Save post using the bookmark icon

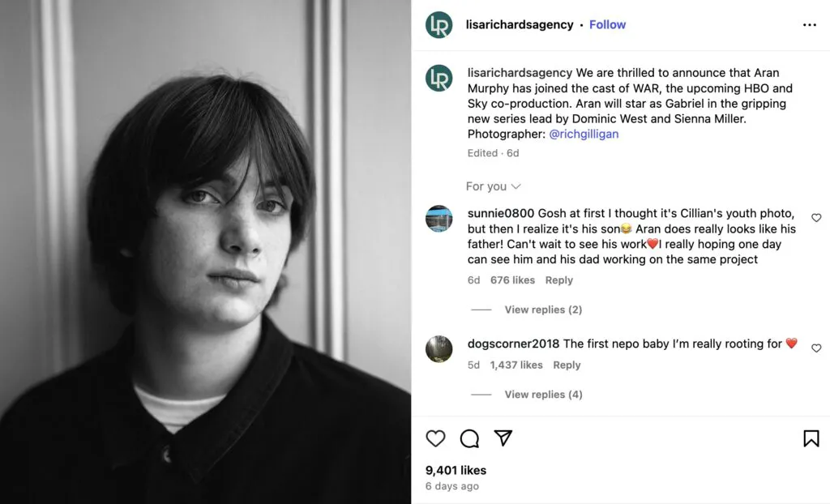pos(811,438)
